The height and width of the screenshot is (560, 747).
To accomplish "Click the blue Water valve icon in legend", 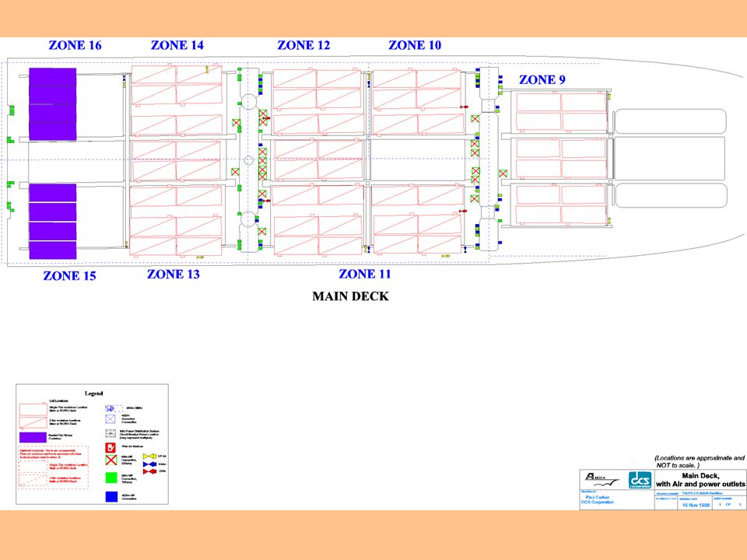I will click(x=149, y=464).
